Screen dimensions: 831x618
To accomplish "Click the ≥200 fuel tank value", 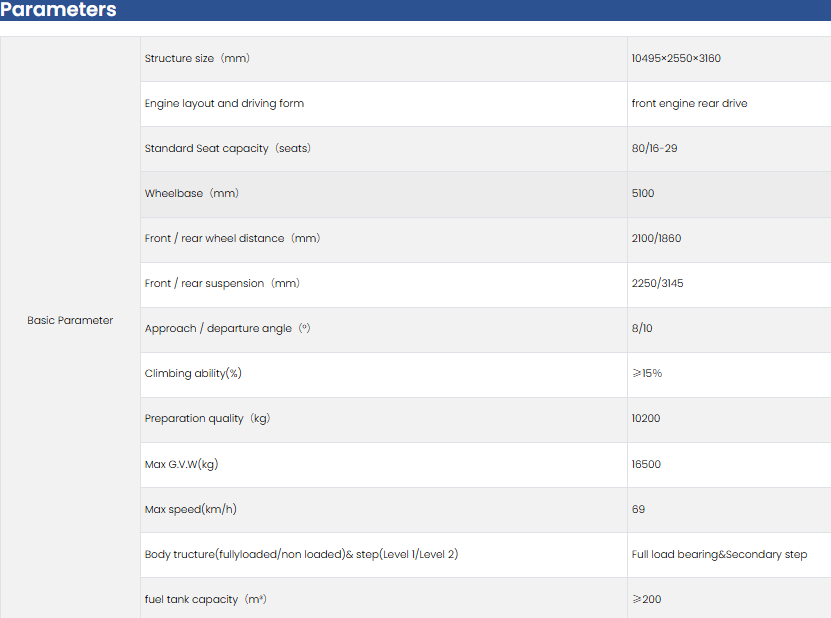I will coord(646,600).
